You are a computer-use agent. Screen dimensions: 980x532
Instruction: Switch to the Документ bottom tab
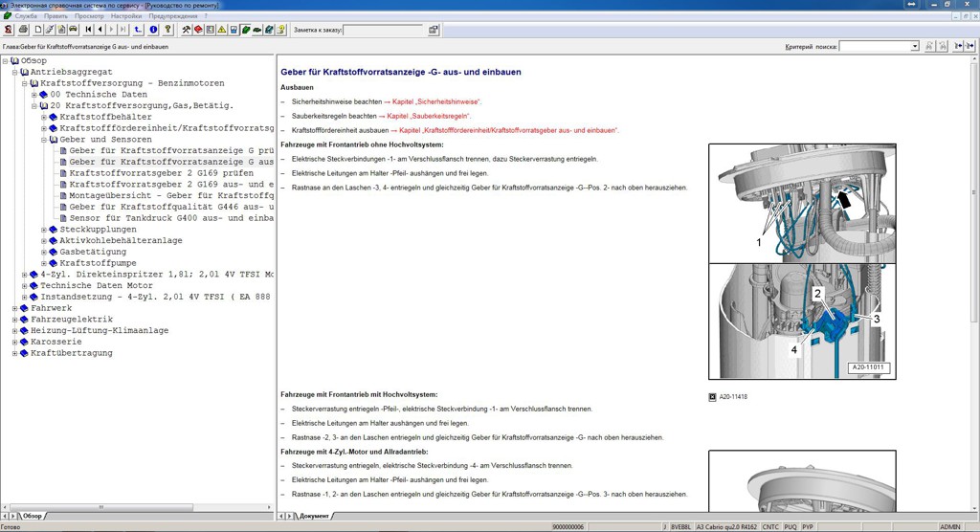coord(314,516)
